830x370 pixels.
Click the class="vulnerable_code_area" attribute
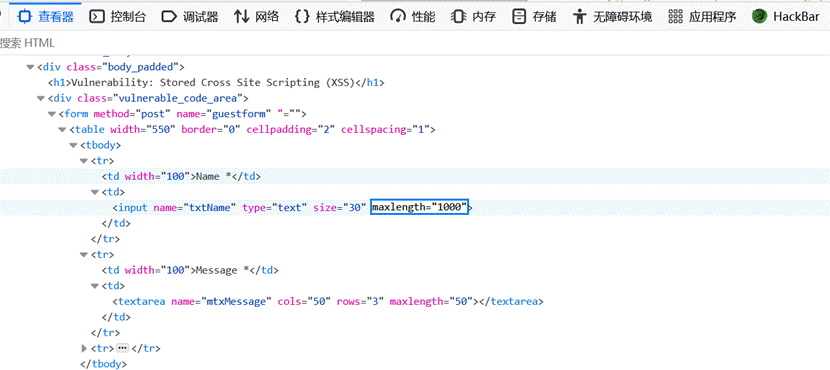[160, 98]
